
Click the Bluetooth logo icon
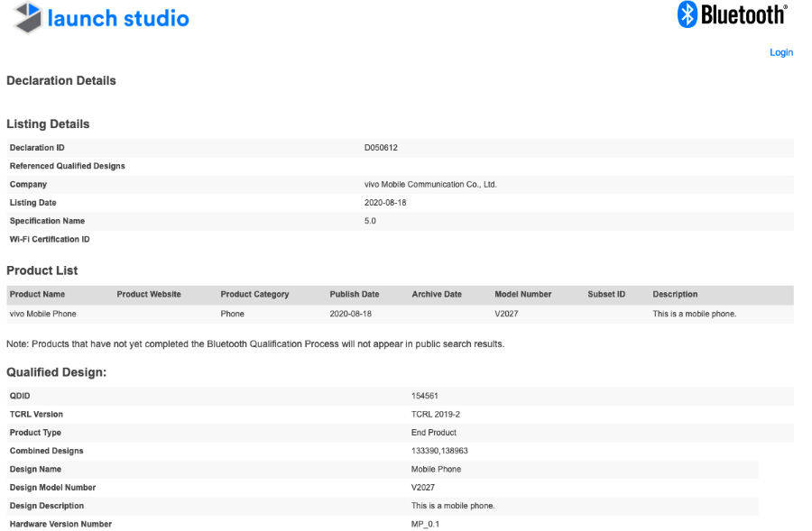click(687, 14)
